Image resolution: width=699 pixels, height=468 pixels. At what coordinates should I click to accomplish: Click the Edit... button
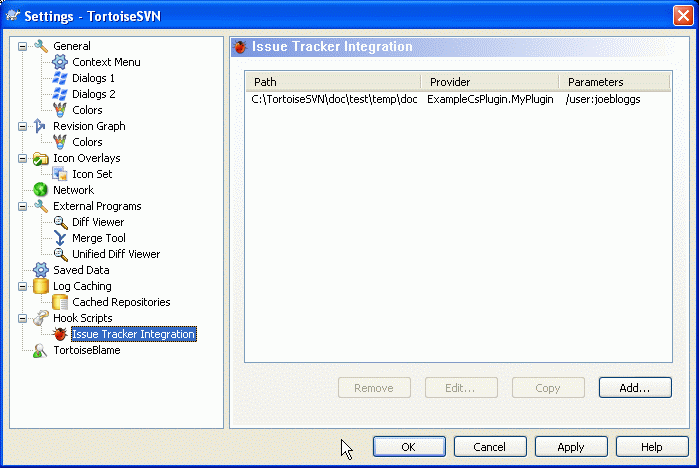pos(461,388)
